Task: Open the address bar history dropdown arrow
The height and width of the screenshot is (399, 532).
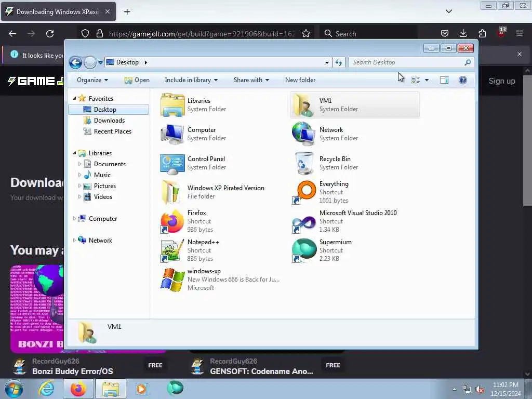Action: coord(327,62)
